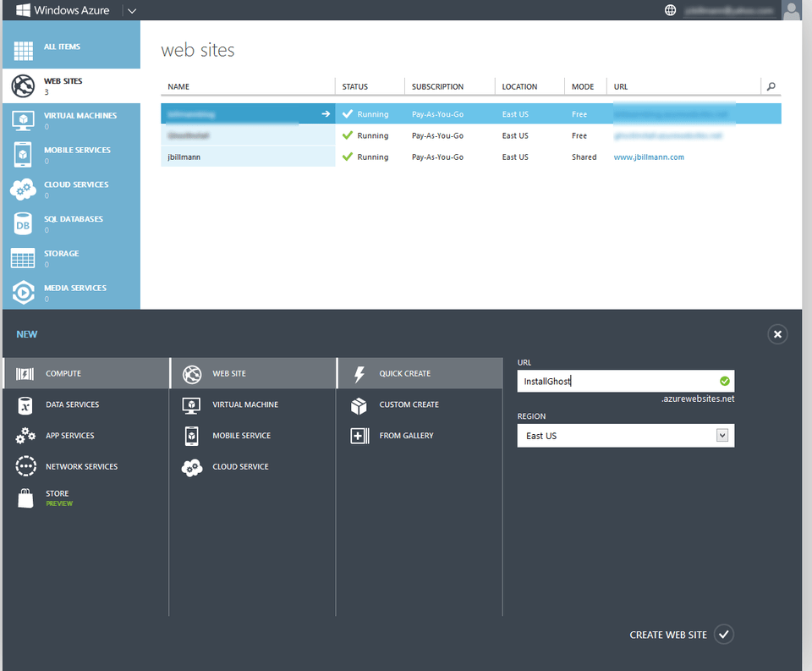
Task: Choose the Cloud Service option
Action: pyautogui.click(x=253, y=466)
